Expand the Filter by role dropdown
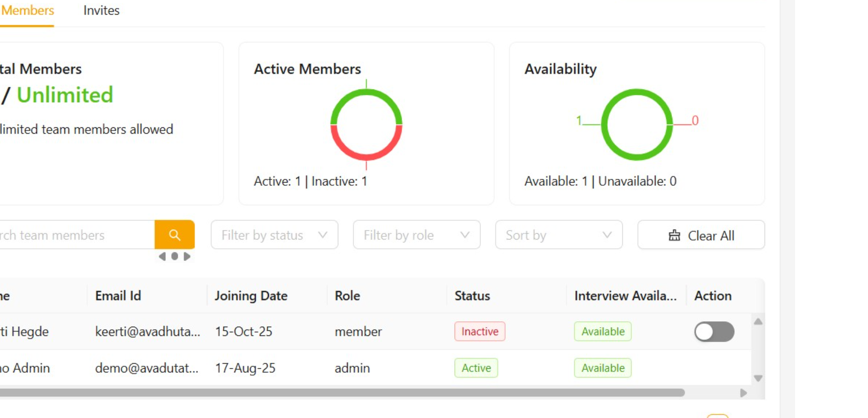Viewport: 868px width, 418px height. coord(416,235)
